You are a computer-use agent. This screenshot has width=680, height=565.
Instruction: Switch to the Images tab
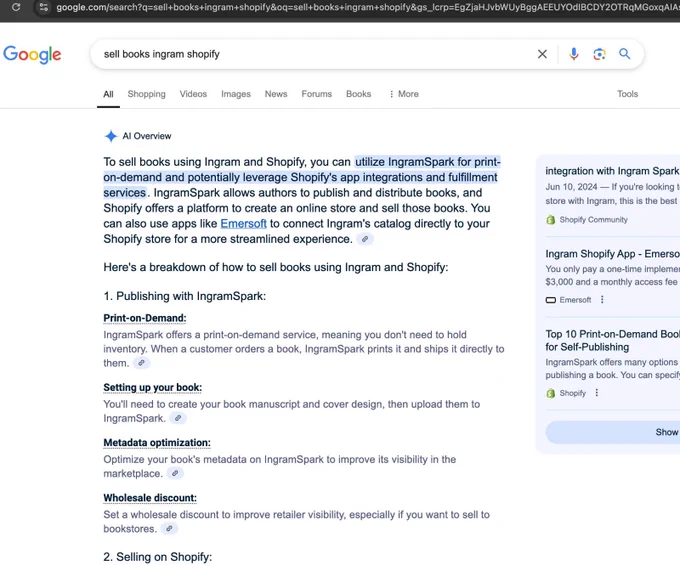point(236,94)
